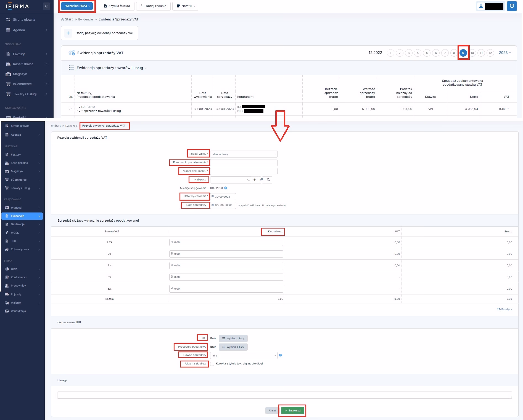Tick the Korekta z tytułu ulgi na złe długi checkbox
The width and height of the screenshot is (523, 420).
tap(212, 364)
